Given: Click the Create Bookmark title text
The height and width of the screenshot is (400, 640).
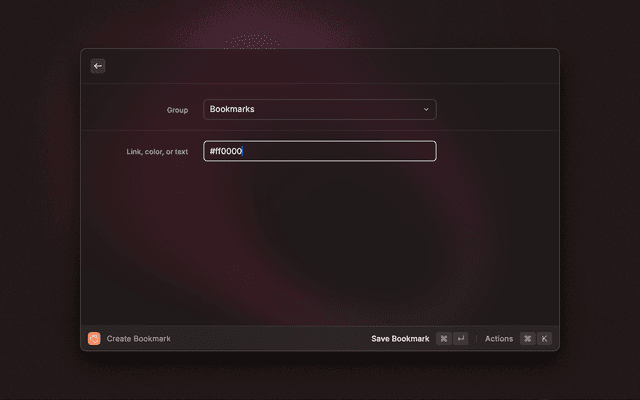Looking at the screenshot, I should click(139, 339).
